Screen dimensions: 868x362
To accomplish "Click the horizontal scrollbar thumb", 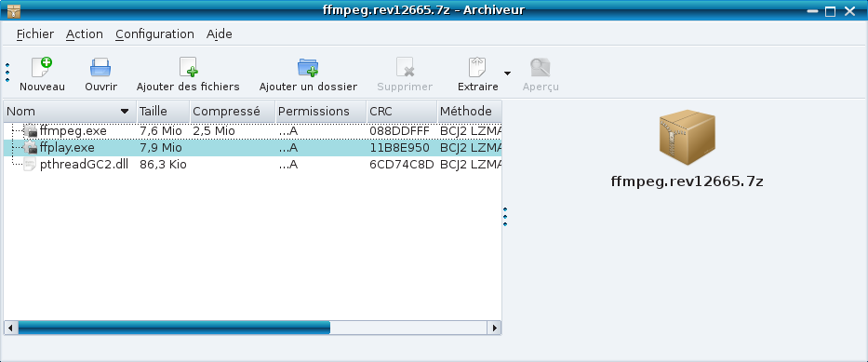I will coord(174,328).
